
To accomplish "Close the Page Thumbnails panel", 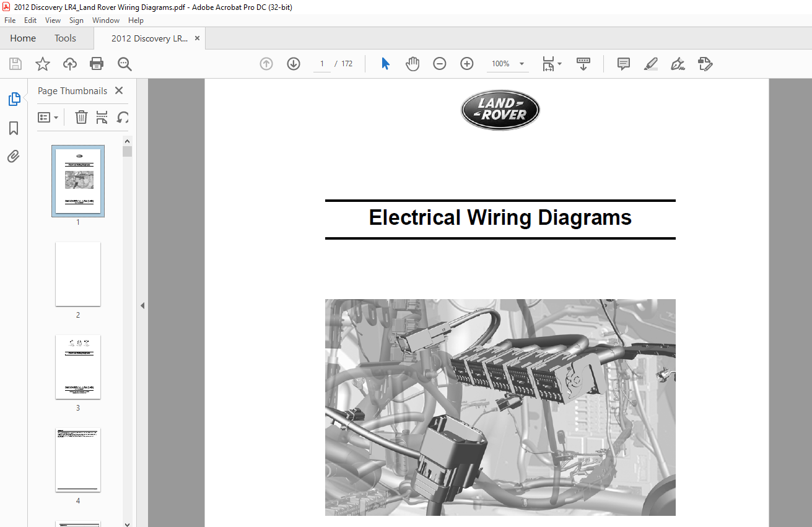I will click(x=119, y=90).
